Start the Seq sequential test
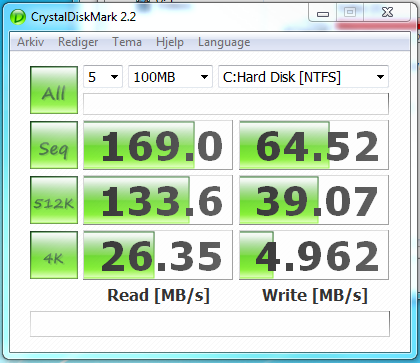 [x=54, y=145]
